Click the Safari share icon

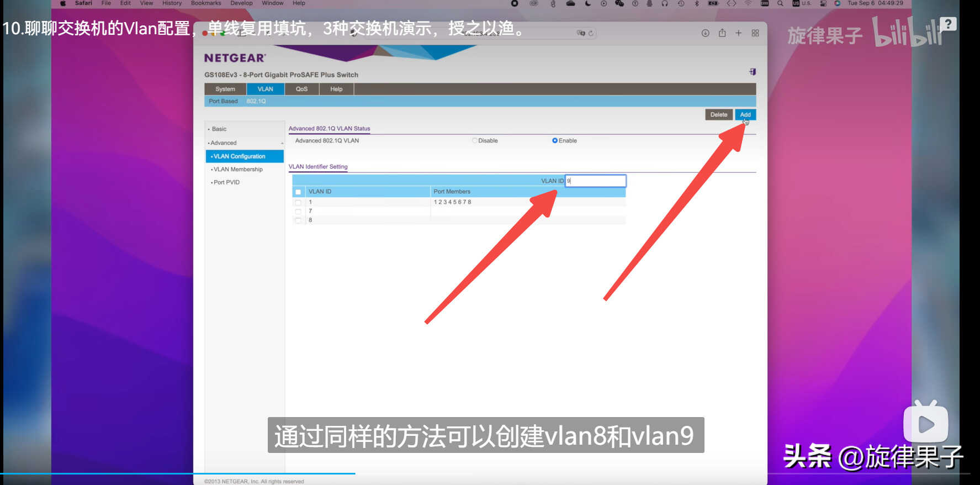pos(722,33)
